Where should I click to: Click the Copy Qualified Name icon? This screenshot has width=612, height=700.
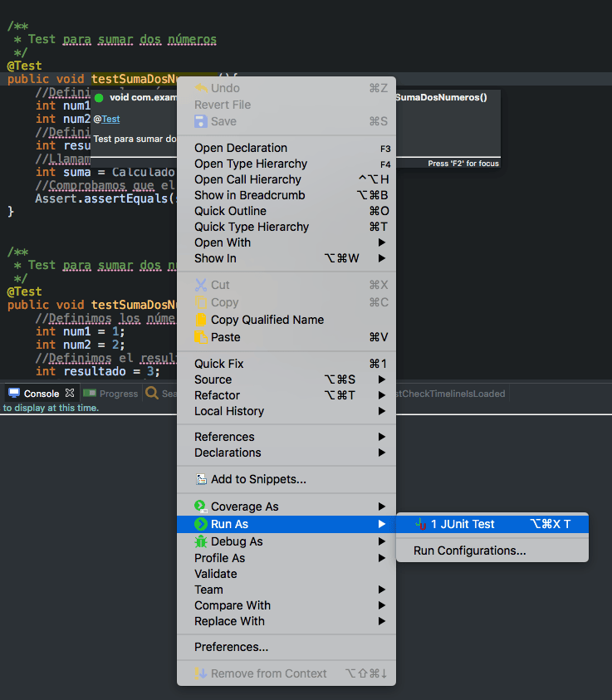[200, 320]
